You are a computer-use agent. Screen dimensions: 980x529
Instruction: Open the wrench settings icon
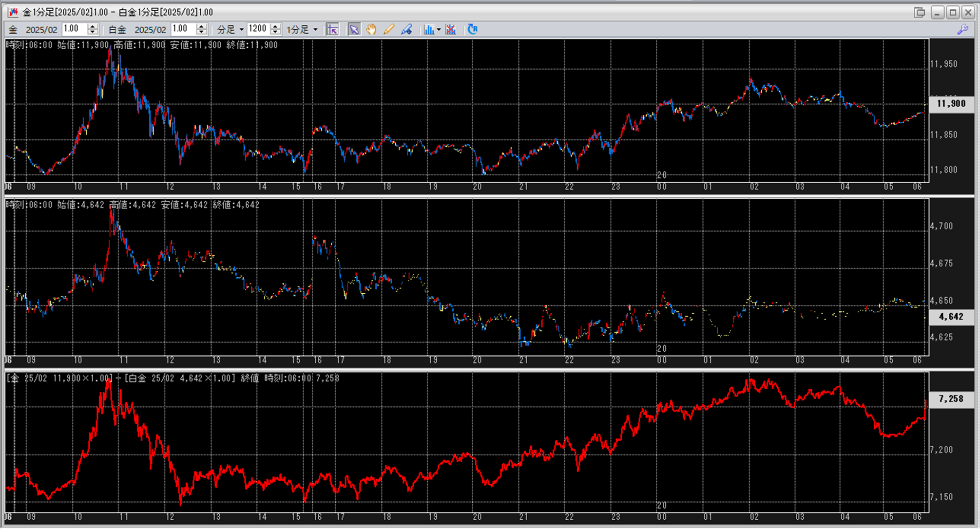(962, 30)
